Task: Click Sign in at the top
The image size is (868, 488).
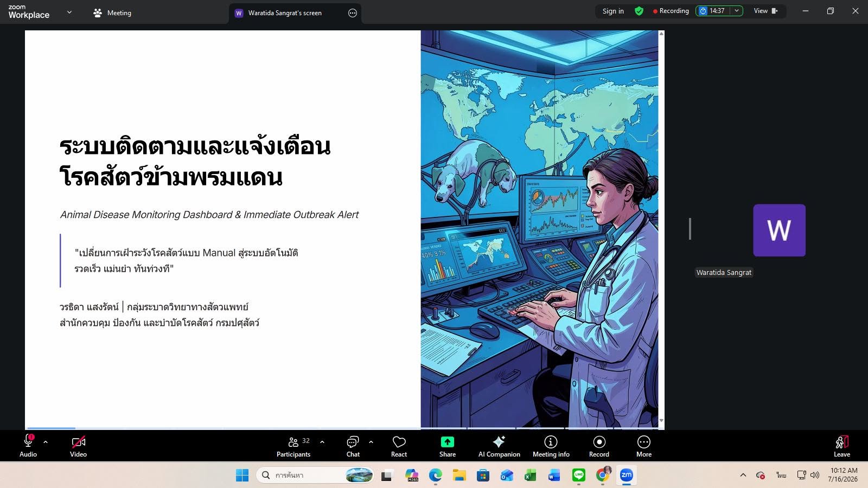Action: [x=613, y=11]
